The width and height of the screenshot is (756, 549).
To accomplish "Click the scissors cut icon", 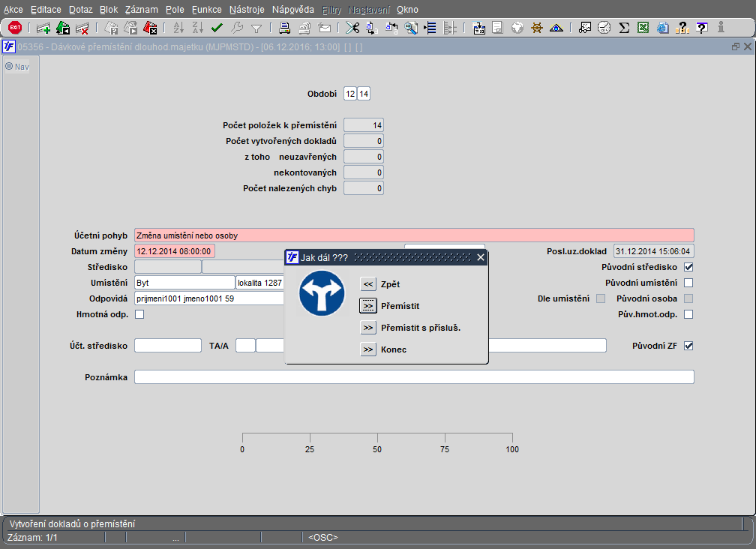I will pyautogui.click(x=352, y=28).
